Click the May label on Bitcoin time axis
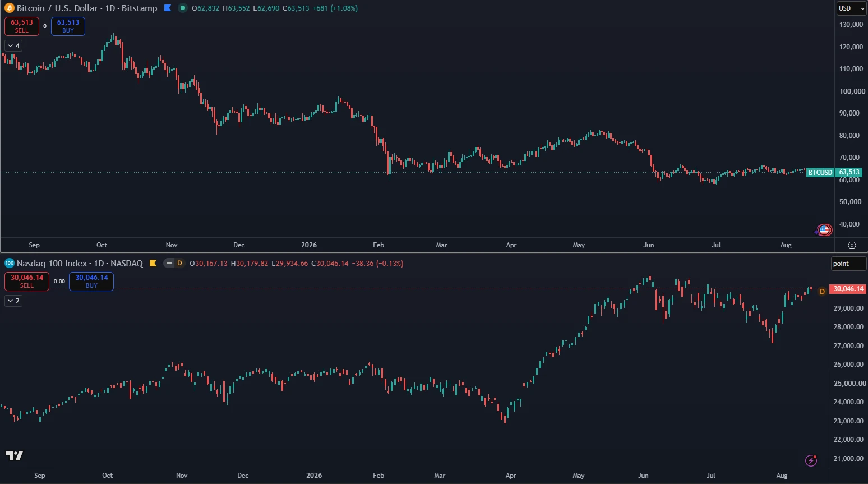 (579, 245)
